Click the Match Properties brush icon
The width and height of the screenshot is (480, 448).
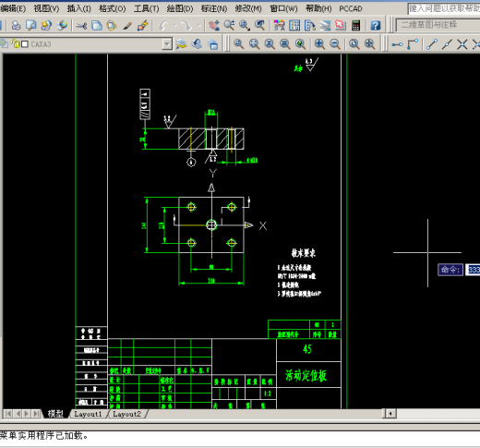[126, 26]
